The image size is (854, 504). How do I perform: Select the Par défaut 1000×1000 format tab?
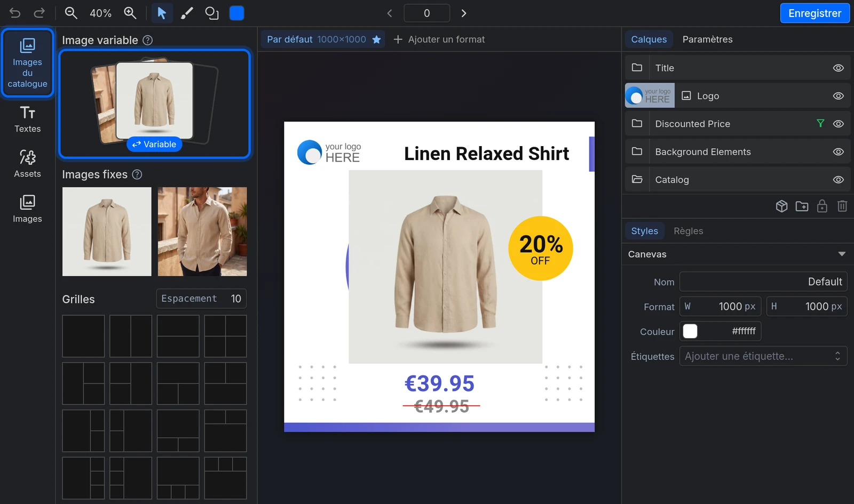323,39
